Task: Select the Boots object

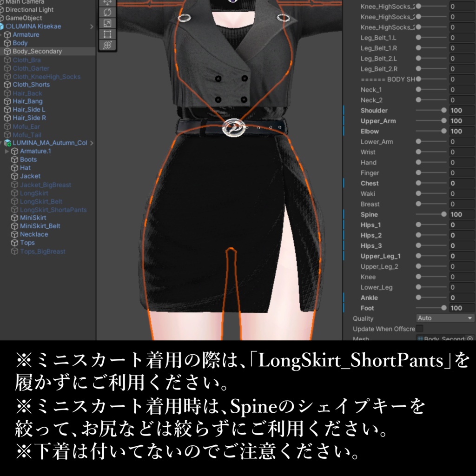Action: point(29,159)
